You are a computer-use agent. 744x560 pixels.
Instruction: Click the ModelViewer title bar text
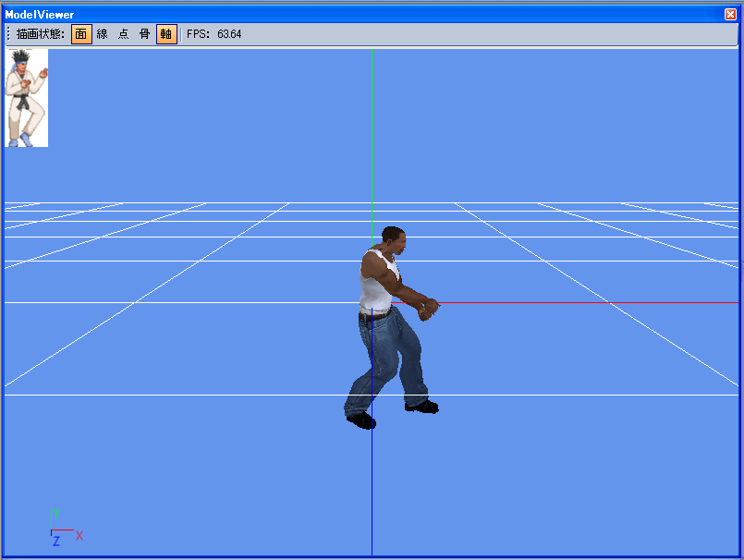pos(40,15)
